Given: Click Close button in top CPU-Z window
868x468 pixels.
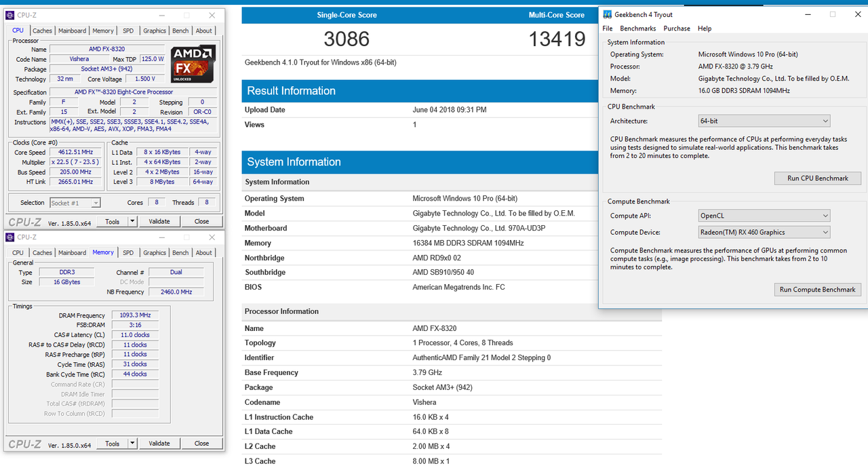Looking at the screenshot, I should [x=202, y=221].
